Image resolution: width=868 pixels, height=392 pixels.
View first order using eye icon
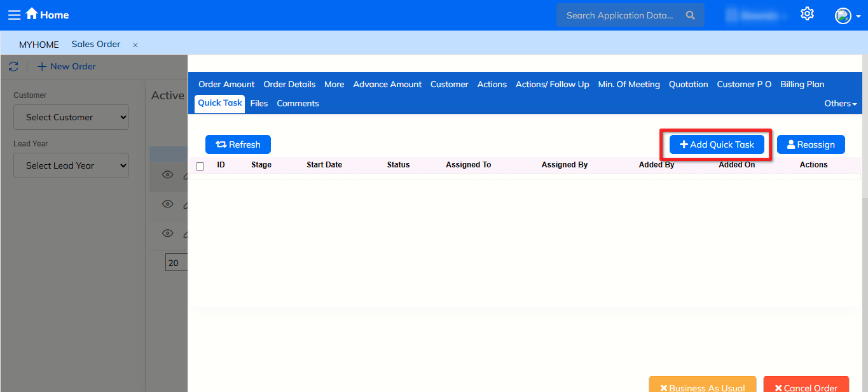point(167,175)
